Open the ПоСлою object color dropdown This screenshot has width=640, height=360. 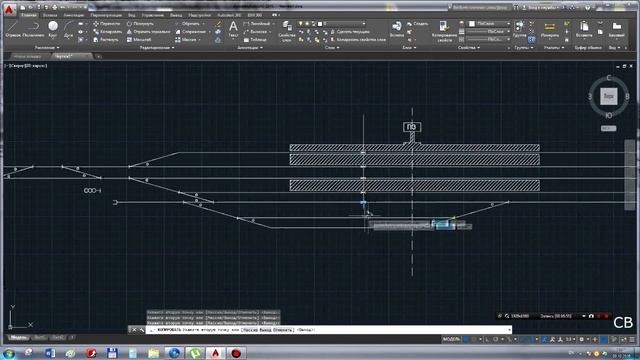tap(489, 24)
